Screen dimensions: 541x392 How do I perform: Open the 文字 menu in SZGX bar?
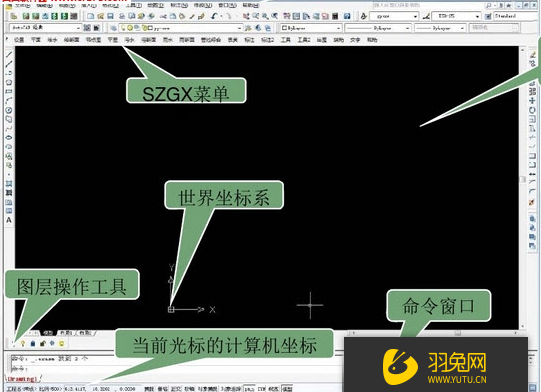point(355,40)
